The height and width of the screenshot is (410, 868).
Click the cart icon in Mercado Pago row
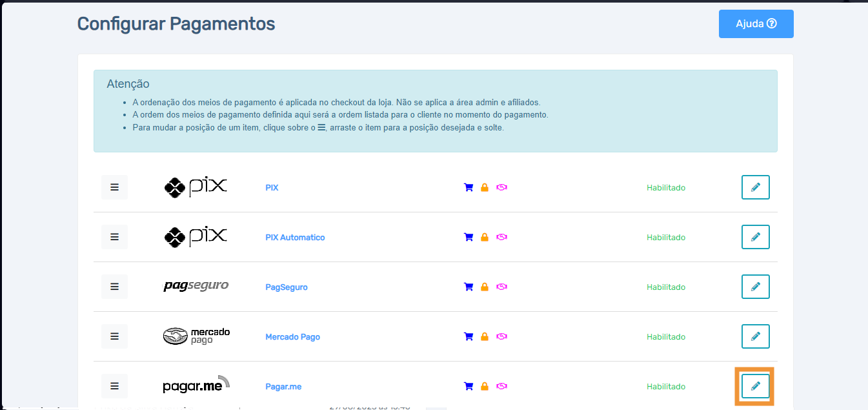pos(469,336)
